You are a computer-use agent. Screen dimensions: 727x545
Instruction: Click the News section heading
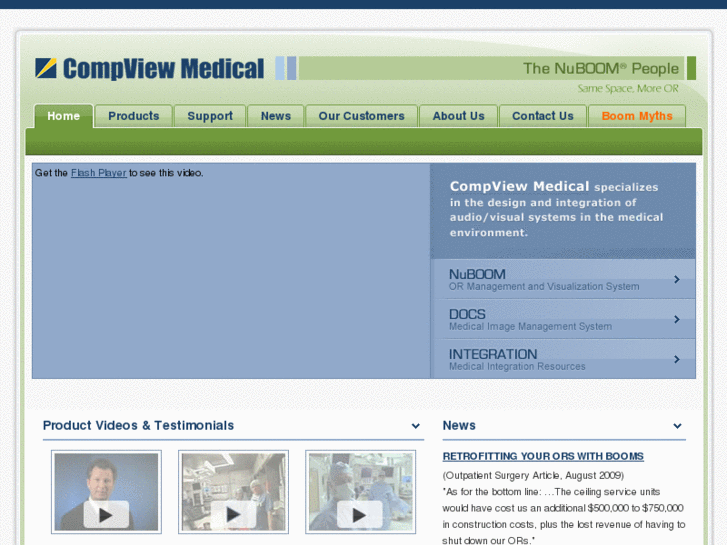click(459, 425)
